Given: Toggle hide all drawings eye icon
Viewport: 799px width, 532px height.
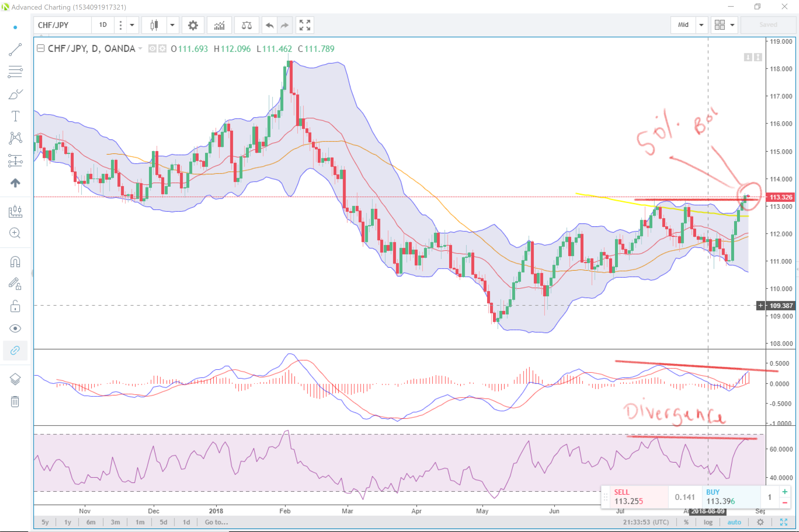Looking at the screenshot, I should coord(15,328).
